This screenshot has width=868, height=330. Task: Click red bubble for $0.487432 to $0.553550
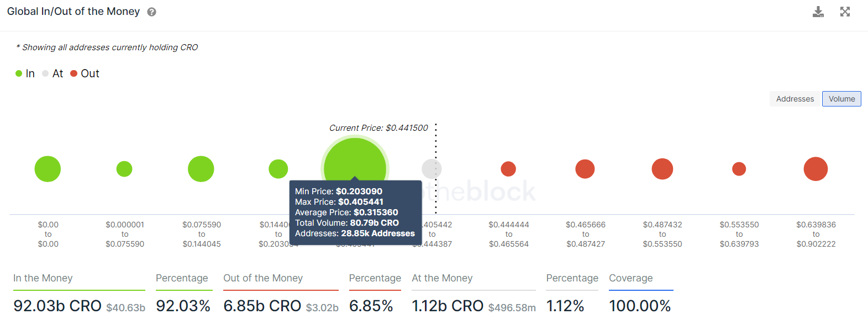click(x=662, y=169)
